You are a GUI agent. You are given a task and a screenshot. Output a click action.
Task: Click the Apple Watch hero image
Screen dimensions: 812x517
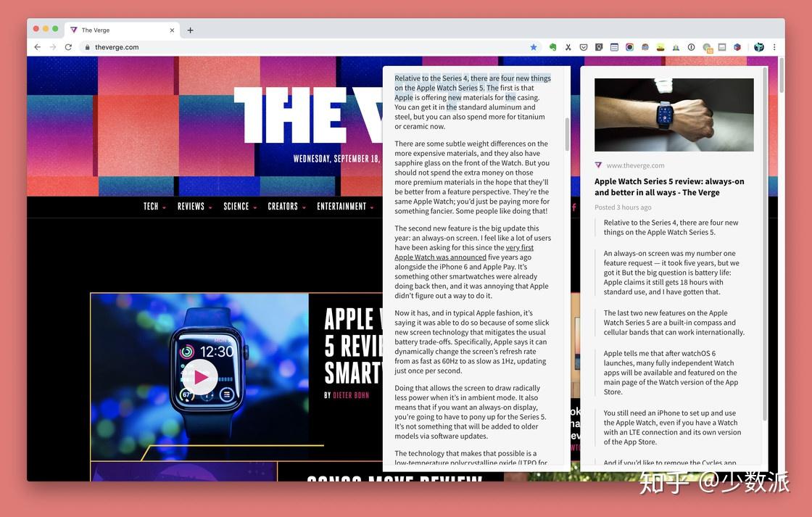pyautogui.click(x=200, y=376)
